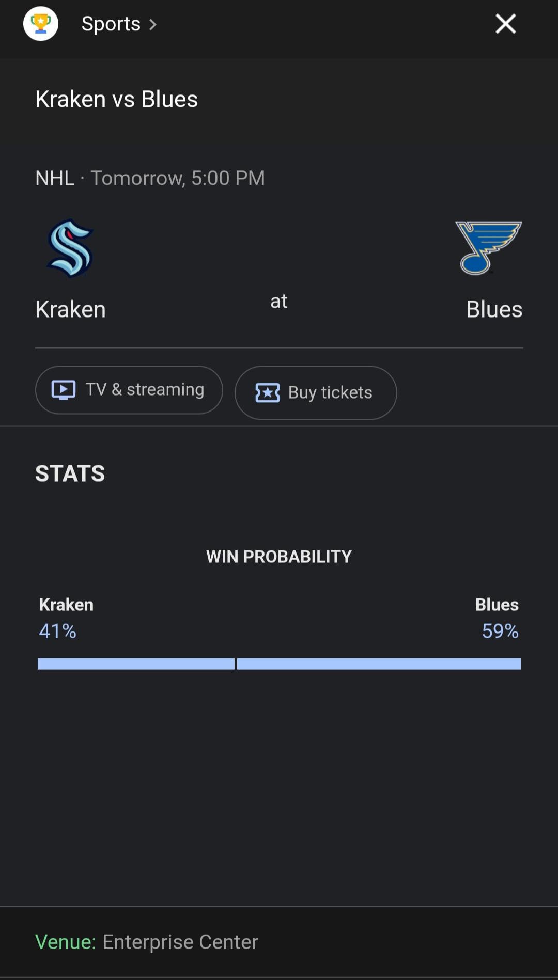Tap the Blues win probability bar
Image resolution: width=558 pixels, height=980 pixels.
coord(379,664)
